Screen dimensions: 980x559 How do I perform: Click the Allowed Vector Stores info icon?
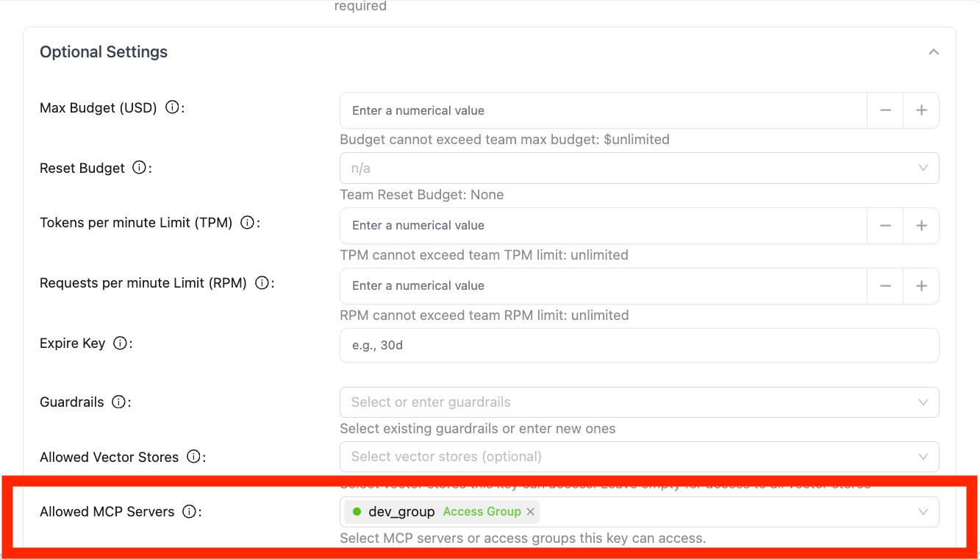[x=193, y=457]
